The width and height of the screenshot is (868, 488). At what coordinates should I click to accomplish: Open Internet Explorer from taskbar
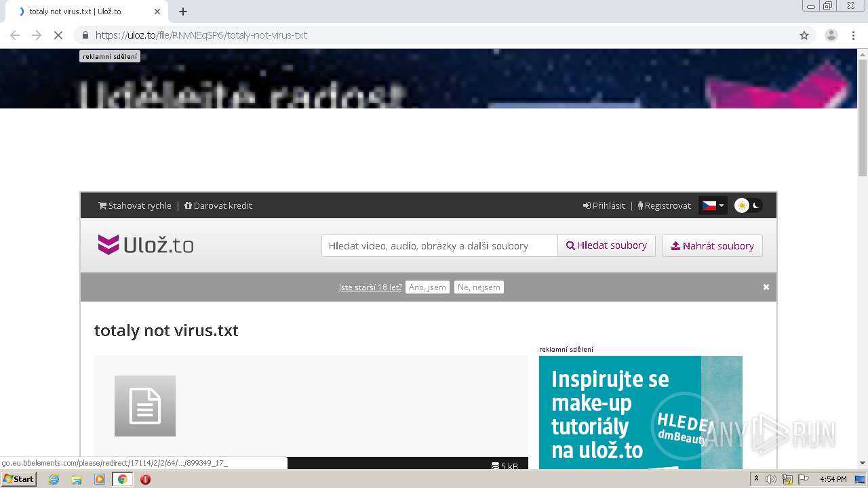tap(54, 479)
